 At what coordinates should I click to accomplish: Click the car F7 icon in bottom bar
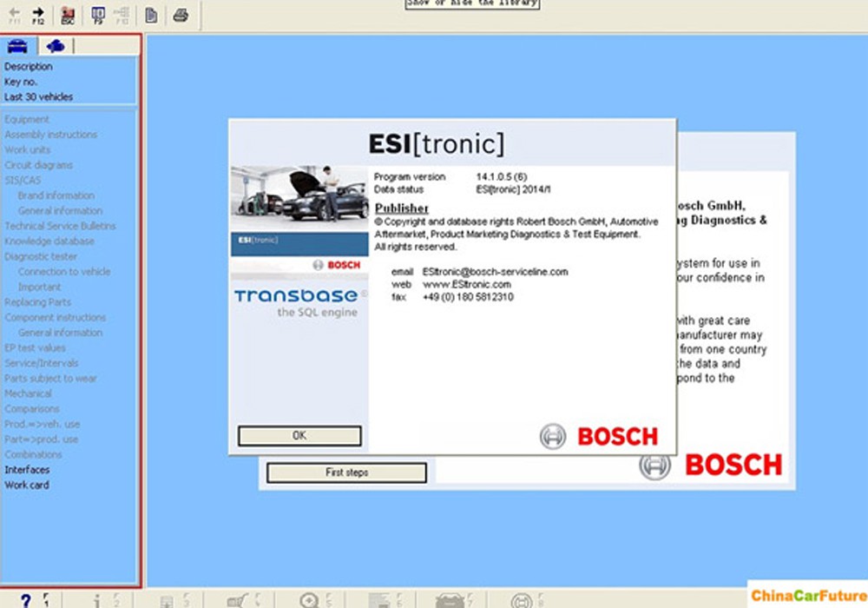[x=450, y=600]
